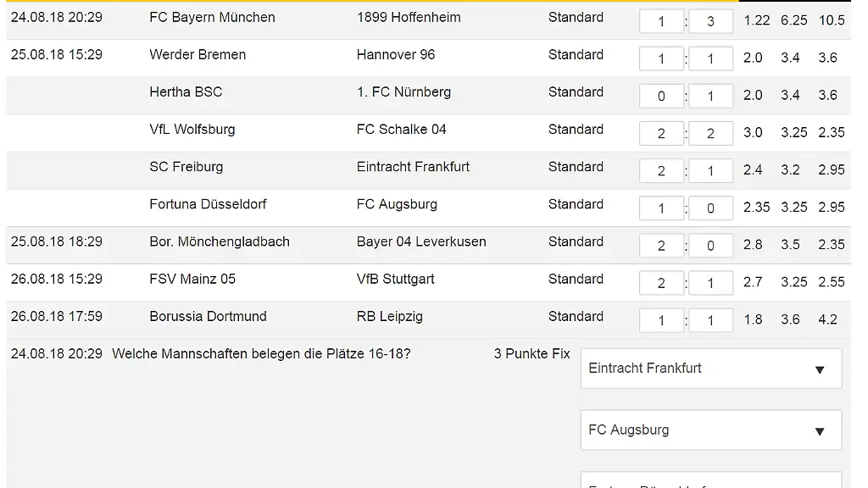Open the Eintracht Frankfurt team dropdown
This screenshot has width=868, height=488.
[x=710, y=369]
